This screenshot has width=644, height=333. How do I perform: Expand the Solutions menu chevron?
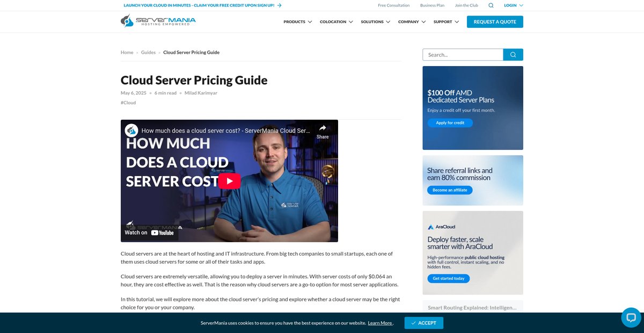pos(388,22)
